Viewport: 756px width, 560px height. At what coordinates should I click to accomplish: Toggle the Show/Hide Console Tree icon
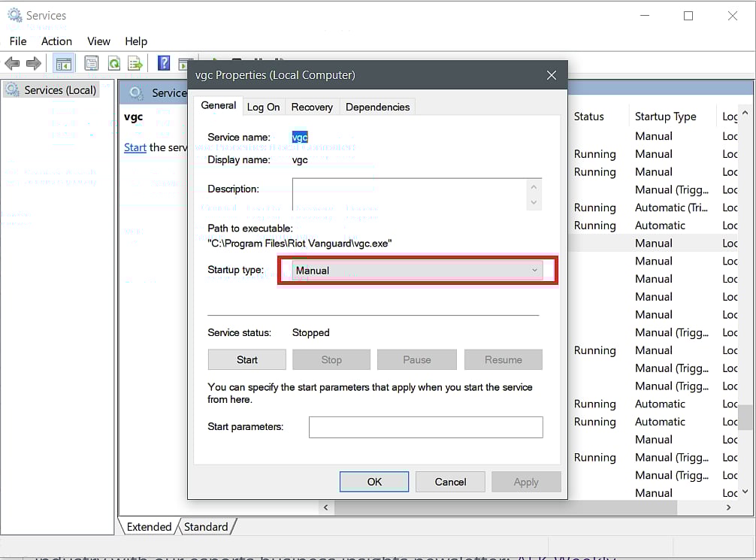click(x=64, y=64)
